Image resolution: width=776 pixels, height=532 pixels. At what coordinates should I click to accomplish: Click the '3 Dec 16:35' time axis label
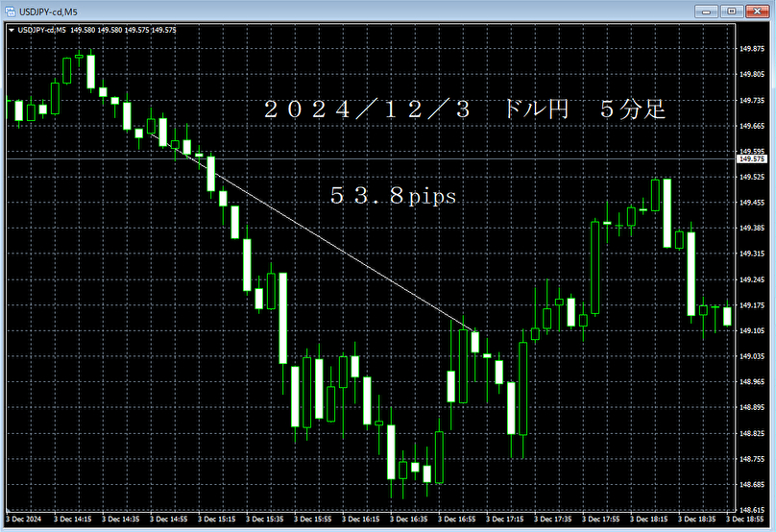(409, 520)
